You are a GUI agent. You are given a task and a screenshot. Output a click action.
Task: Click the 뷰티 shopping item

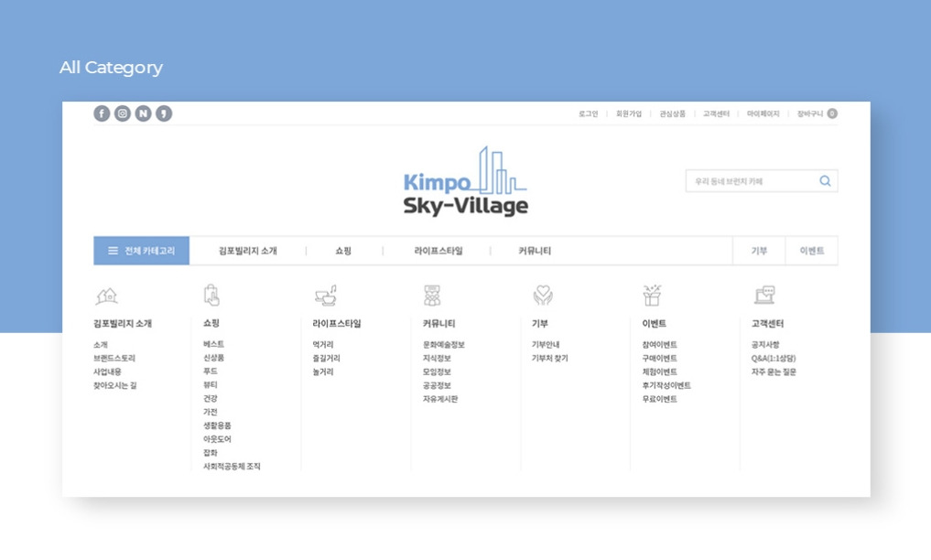point(211,385)
